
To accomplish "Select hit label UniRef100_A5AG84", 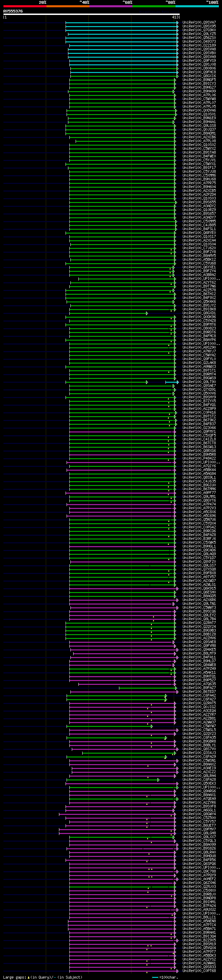I will (199, 473).
